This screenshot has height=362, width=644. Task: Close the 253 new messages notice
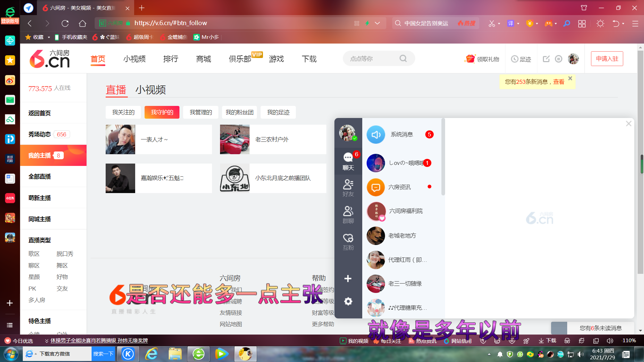(x=570, y=78)
